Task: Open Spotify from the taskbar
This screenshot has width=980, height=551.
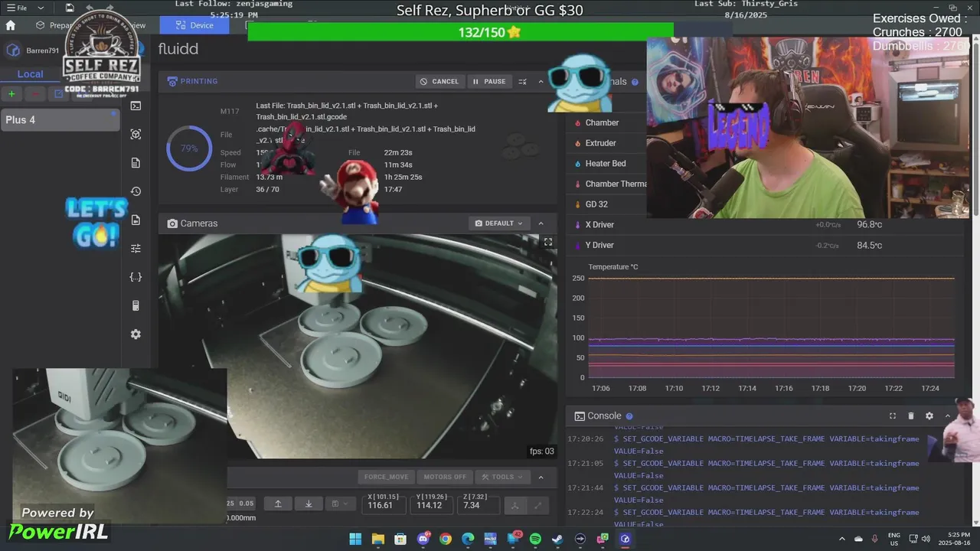Action: click(x=535, y=539)
